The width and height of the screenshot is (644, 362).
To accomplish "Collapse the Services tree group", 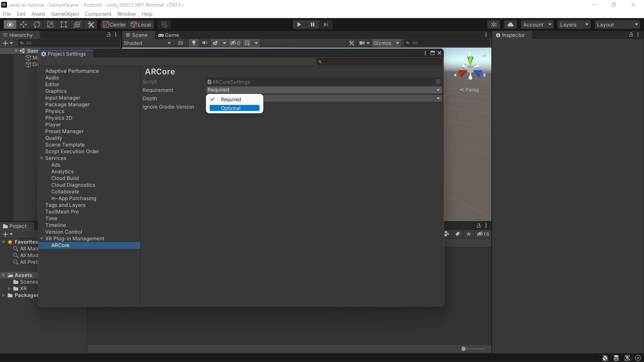I will coord(42,158).
